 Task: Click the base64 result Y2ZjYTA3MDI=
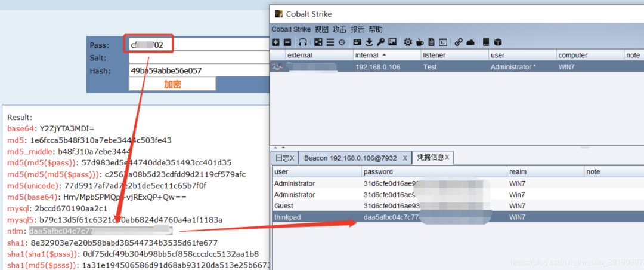[x=67, y=129]
